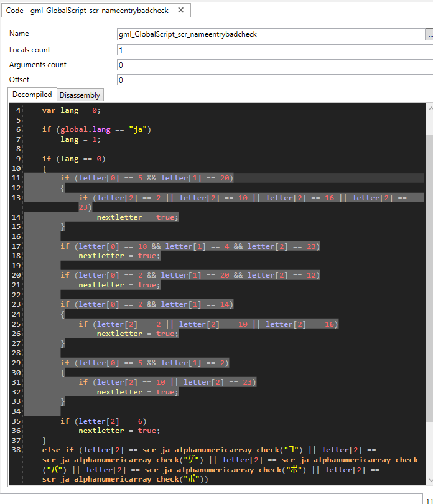
Task: Click 'nextletter = true;' on line 26
Action: coord(137,334)
